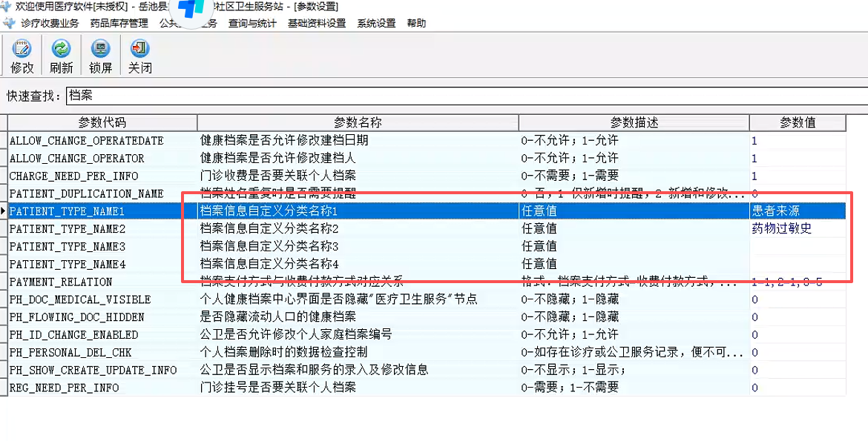This screenshot has width=868, height=441.
Task: Open the 系统设置 menu
Action: click(x=376, y=23)
